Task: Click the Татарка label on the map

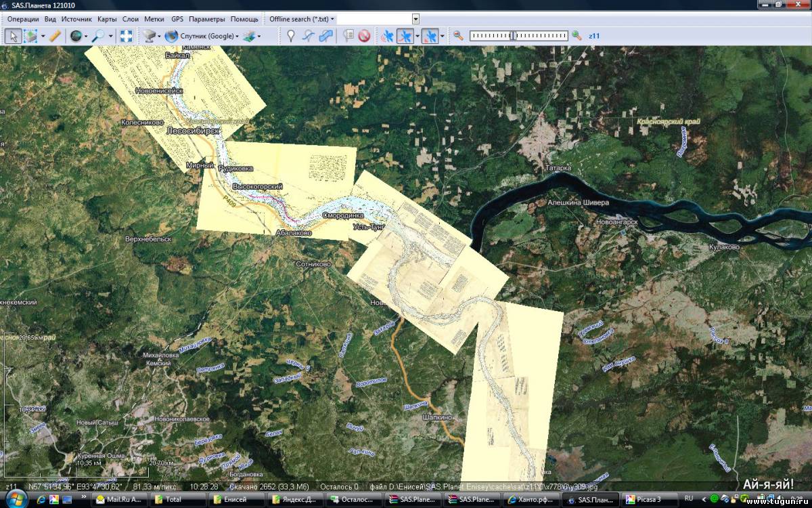Action: 559,168
